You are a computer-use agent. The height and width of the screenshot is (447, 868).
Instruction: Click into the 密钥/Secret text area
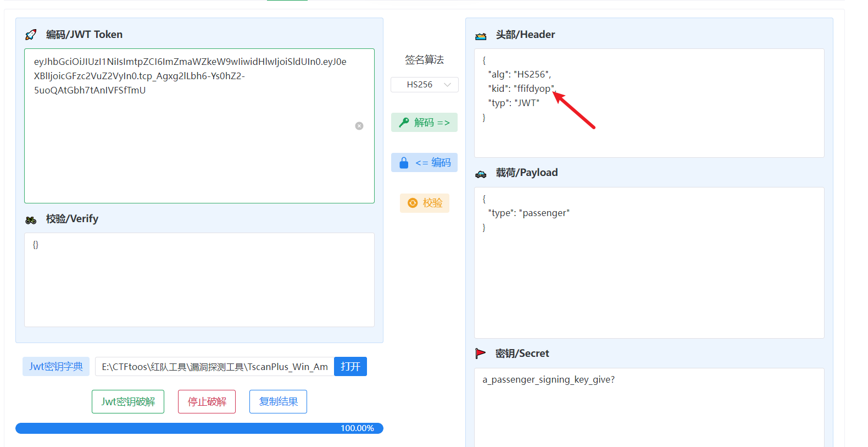(649, 407)
